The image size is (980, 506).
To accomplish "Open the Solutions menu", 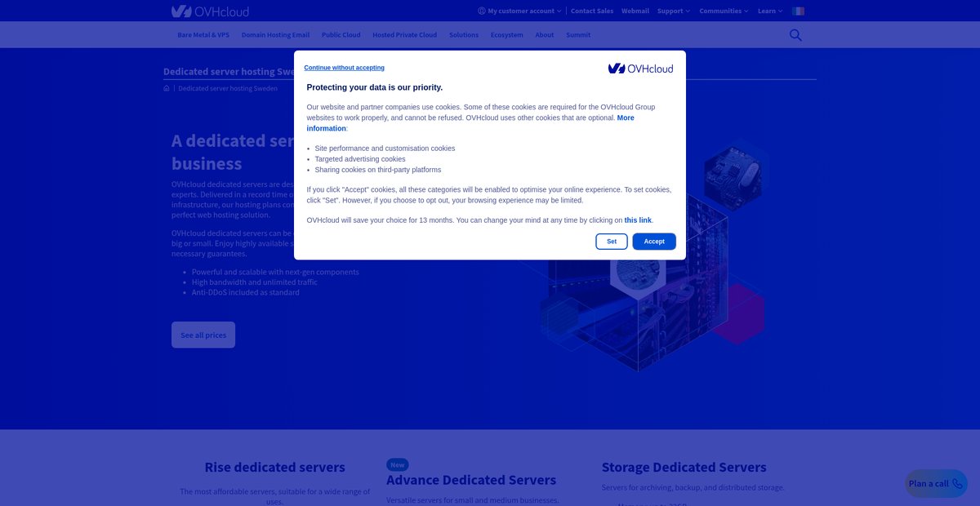I will coord(464,35).
